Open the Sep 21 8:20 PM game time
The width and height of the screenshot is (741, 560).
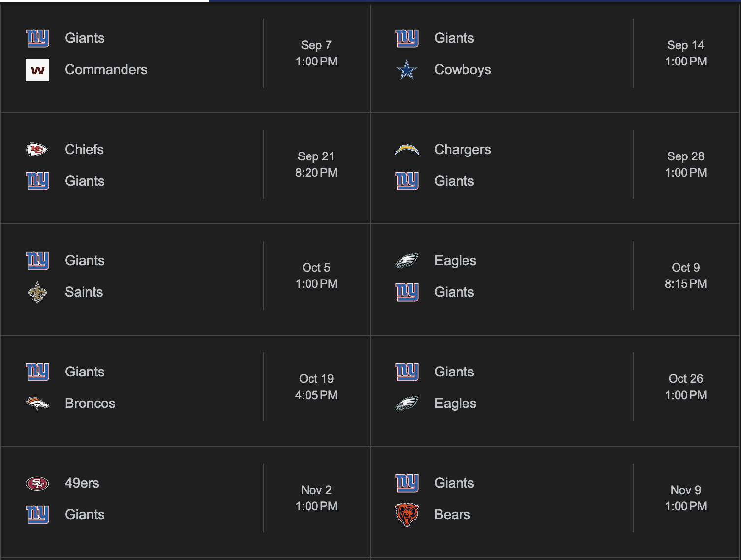click(x=316, y=164)
